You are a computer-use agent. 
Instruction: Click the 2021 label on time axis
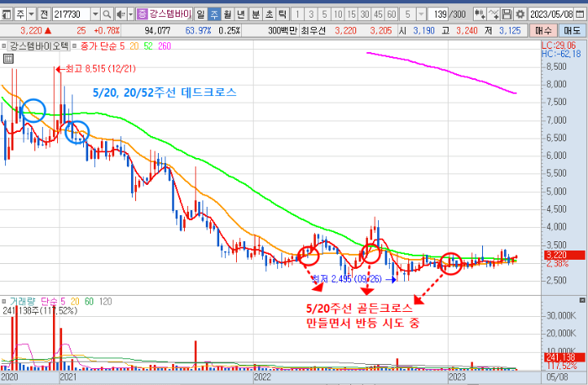68,377
